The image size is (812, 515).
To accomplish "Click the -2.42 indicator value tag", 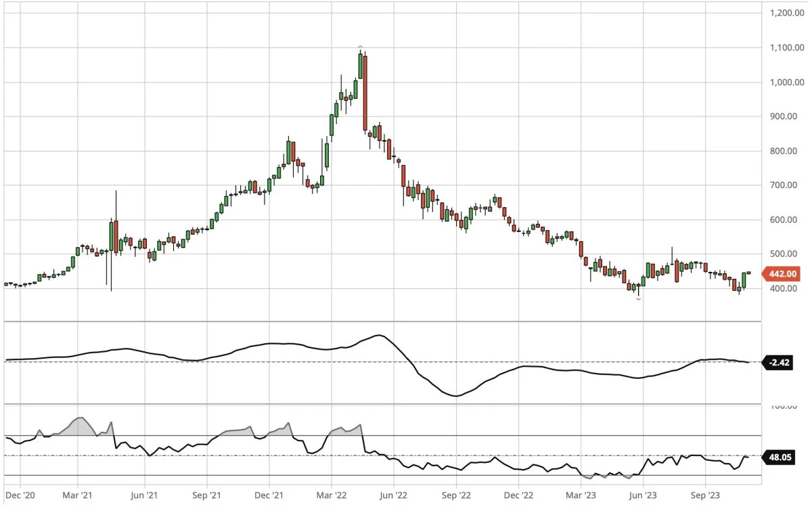I will coord(778,363).
